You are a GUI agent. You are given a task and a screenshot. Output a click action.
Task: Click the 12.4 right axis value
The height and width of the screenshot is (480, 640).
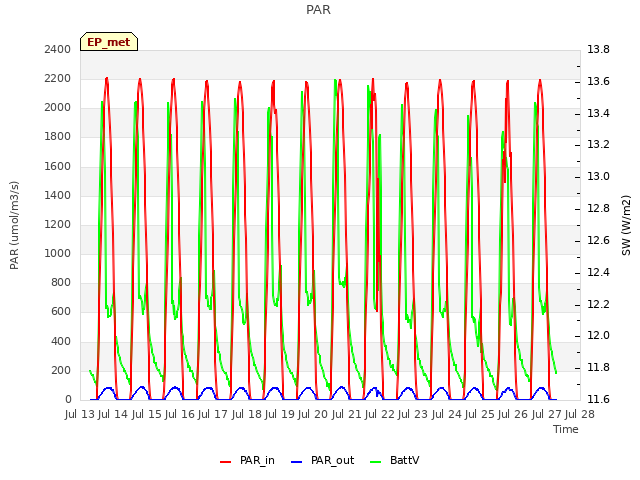click(598, 273)
